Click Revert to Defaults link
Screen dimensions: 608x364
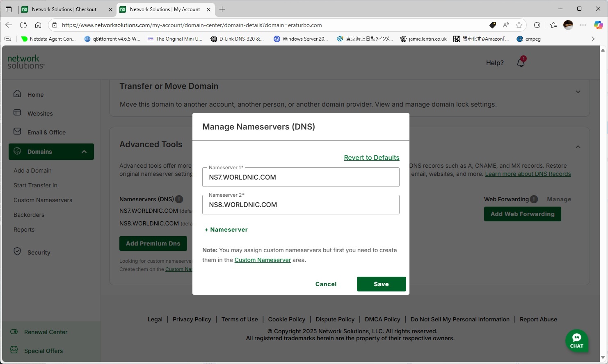click(372, 158)
